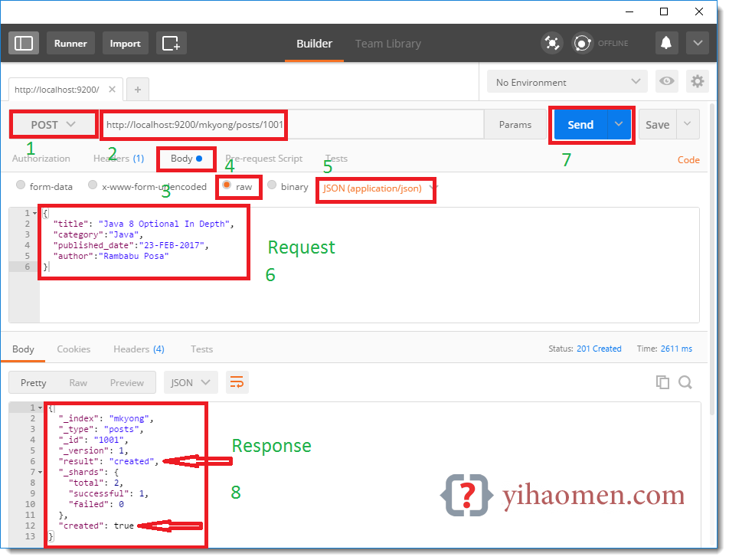Switch response view to Raw
729x560 pixels.
click(x=78, y=383)
